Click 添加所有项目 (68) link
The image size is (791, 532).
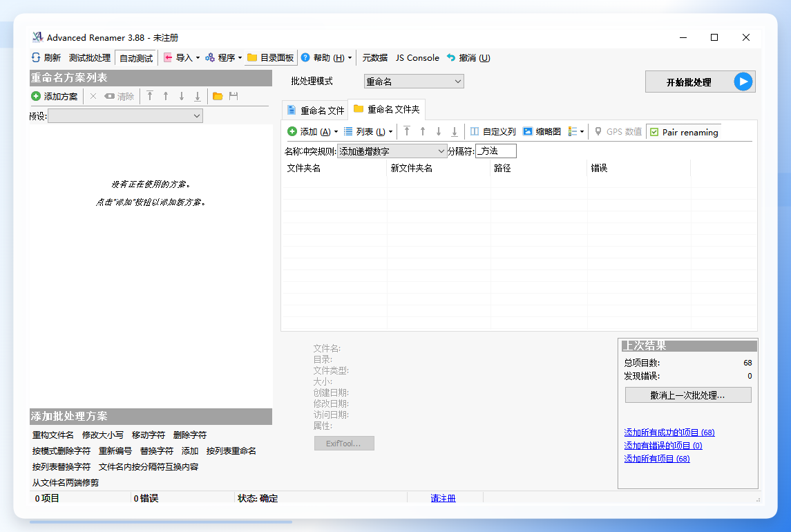click(x=657, y=459)
